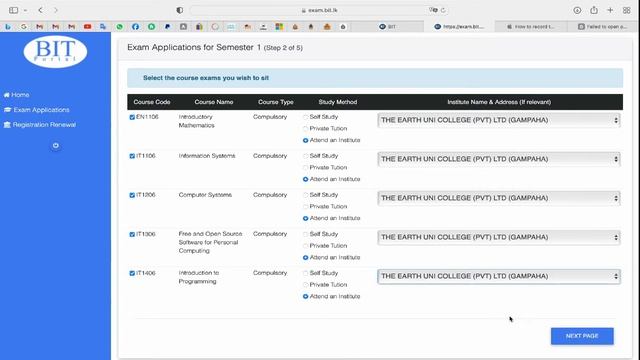Open the Google Translate bookmark icon
640x360 pixels.
point(103,27)
